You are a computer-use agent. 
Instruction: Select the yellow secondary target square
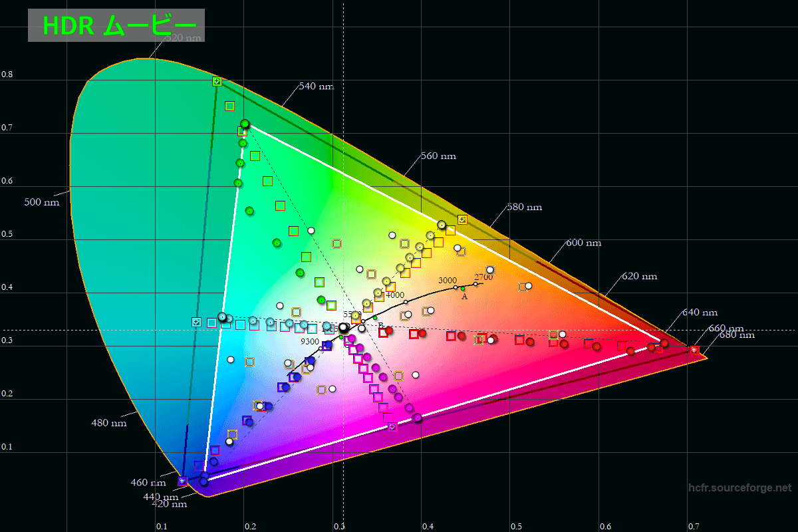[462, 219]
